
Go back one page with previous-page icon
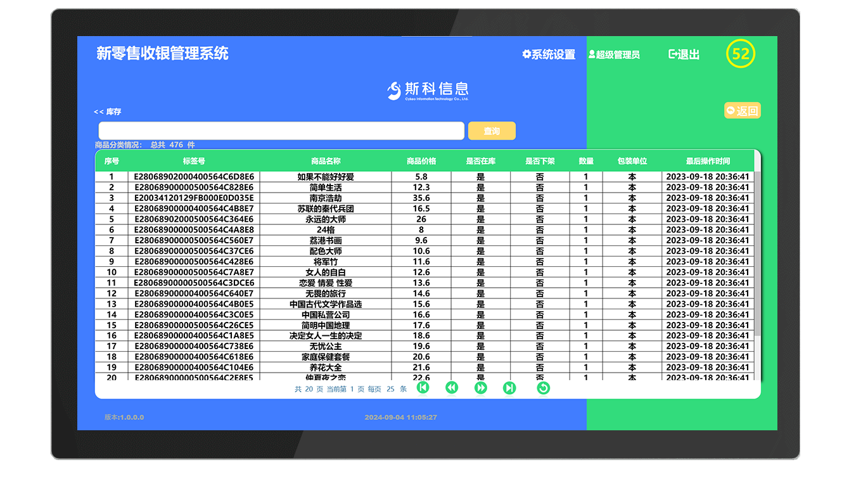click(x=452, y=387)
